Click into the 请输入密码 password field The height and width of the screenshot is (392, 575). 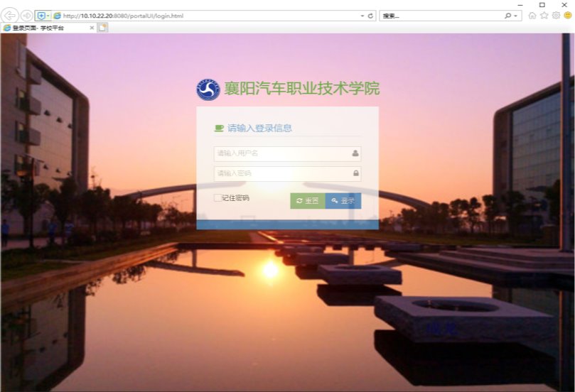click(281, 173)
